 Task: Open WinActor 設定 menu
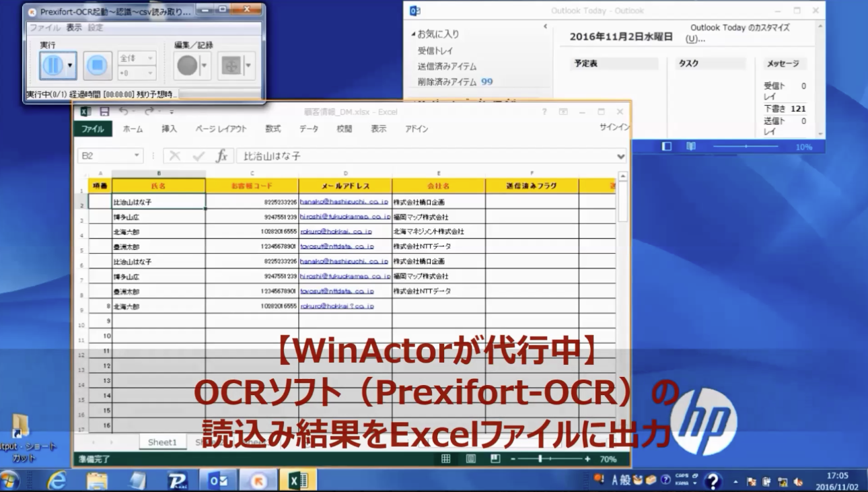[96, 28]
